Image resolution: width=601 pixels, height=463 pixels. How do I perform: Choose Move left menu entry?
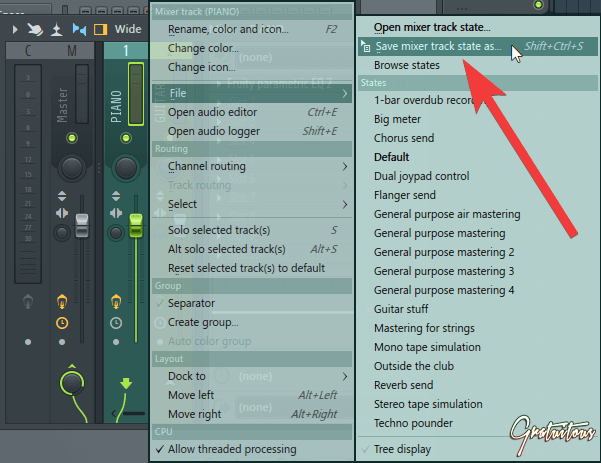[252, 395]
